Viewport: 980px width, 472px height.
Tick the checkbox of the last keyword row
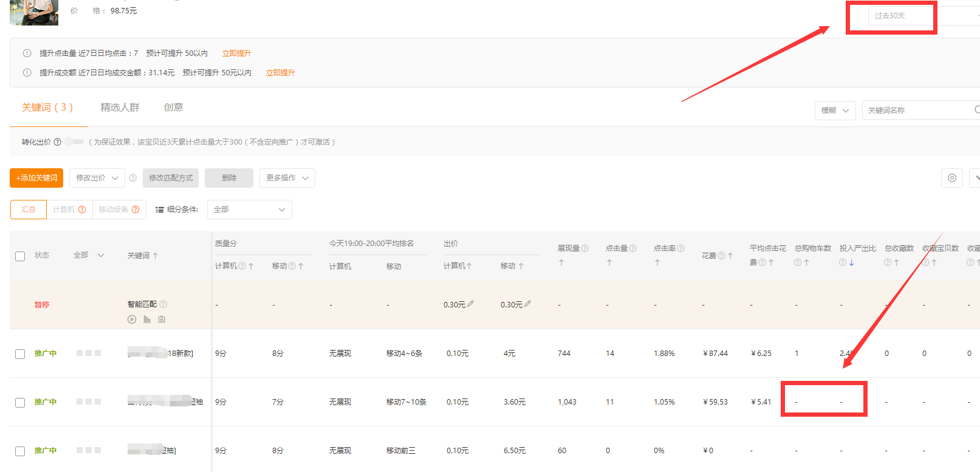(x=20, y=451)
